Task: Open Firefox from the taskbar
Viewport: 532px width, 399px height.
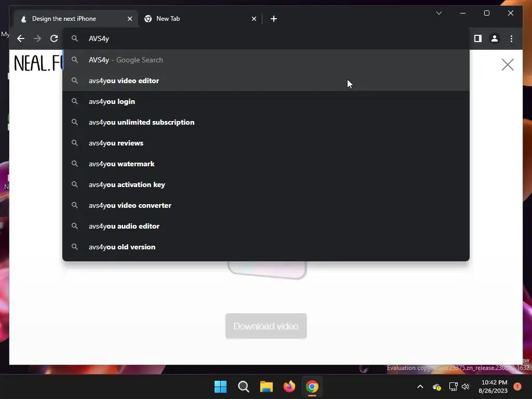Action: tap(289, 387)
